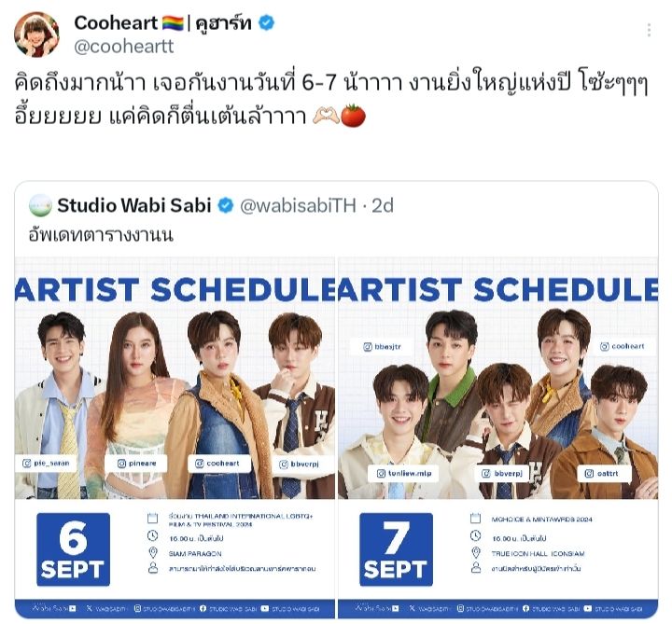Viewport: 672px width, 624px height.
Task: Open the @cooheartt handle link
Action: point(124,47)
